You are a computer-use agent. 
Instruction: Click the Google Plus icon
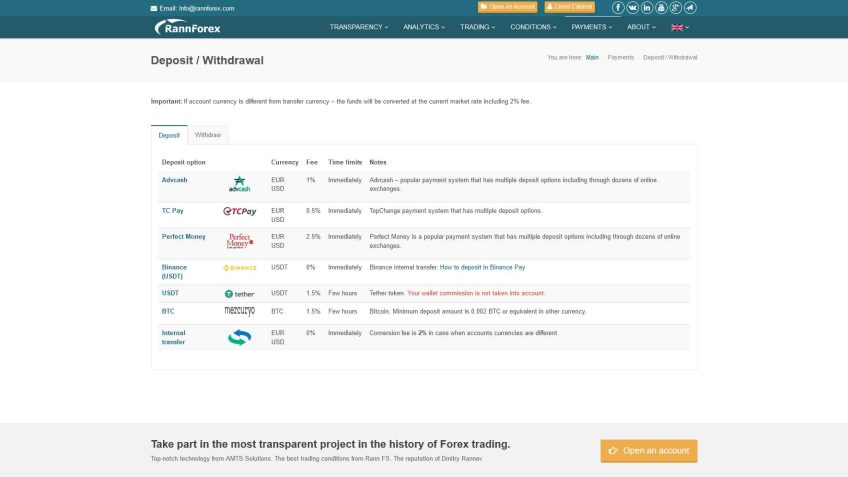pos(676,7)
